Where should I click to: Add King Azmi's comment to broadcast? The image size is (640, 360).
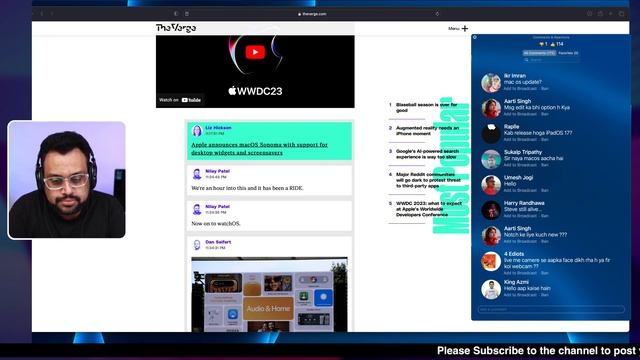point(520,295)
